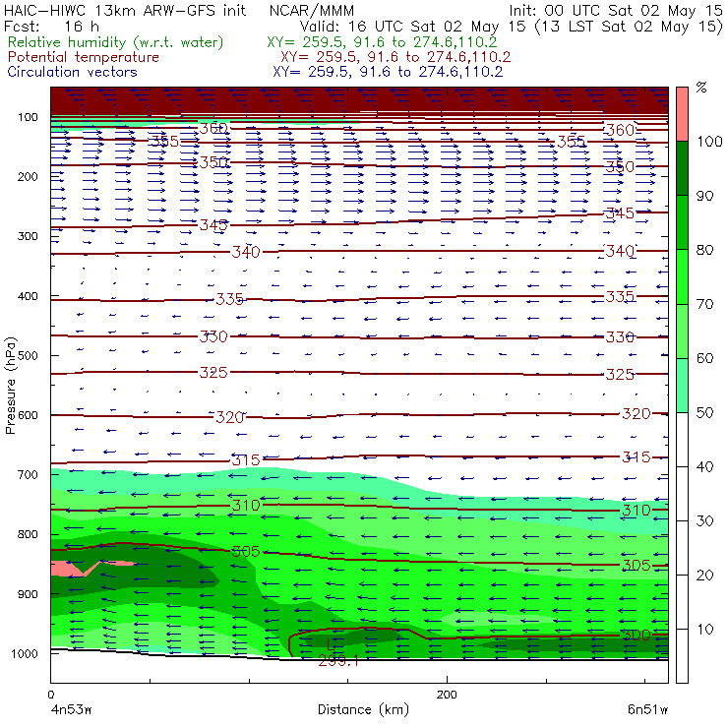Click the 80-90% green colorbar segment

point(682,222)
